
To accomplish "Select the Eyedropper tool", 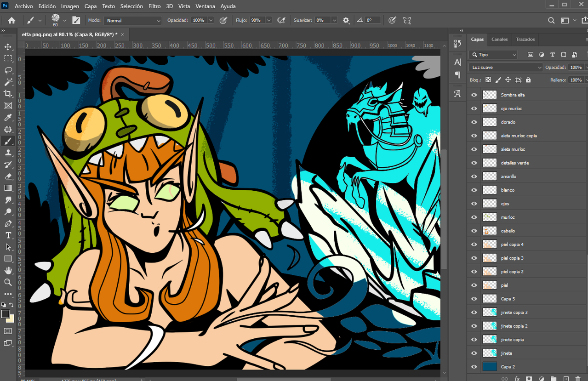I will [x=8, y=118].
